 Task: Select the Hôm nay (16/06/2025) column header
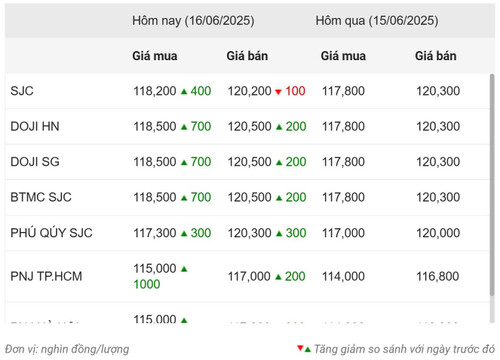pos(193,21)
